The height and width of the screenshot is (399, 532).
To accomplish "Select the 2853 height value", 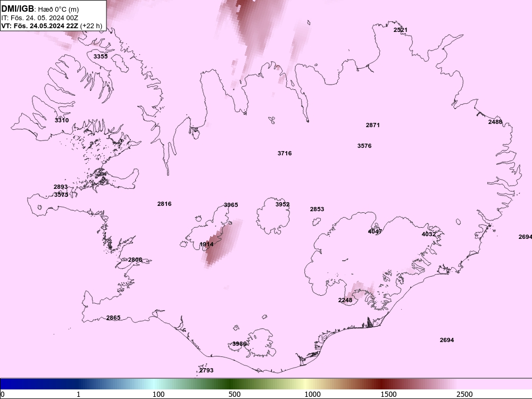I will coord(317,209).
